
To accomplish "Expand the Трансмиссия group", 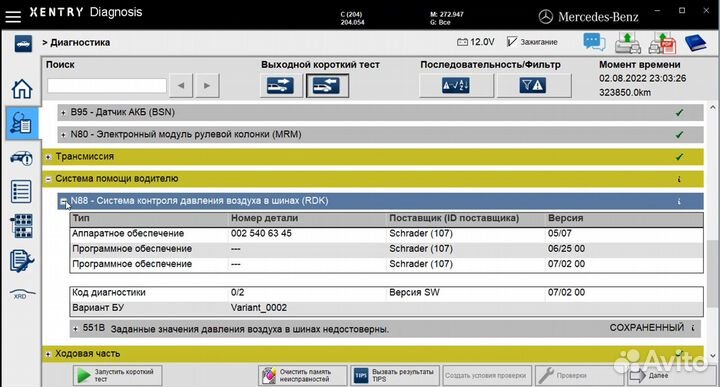I will point(48,157).
